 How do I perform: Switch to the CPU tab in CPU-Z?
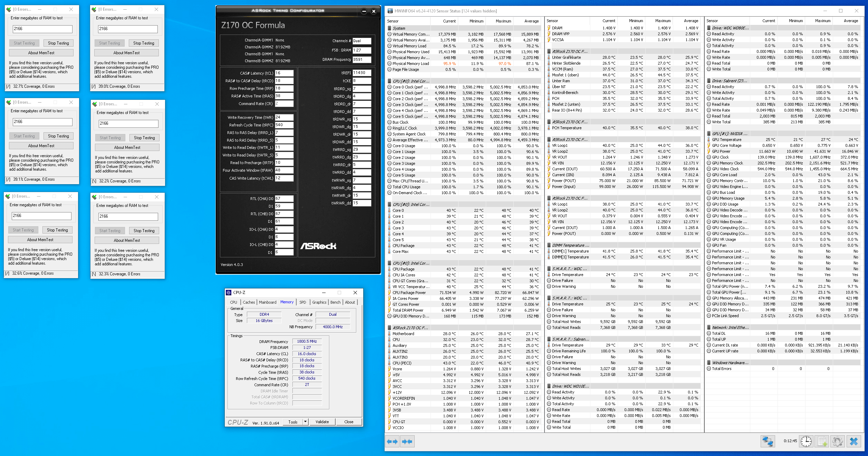tap(234, 302)
